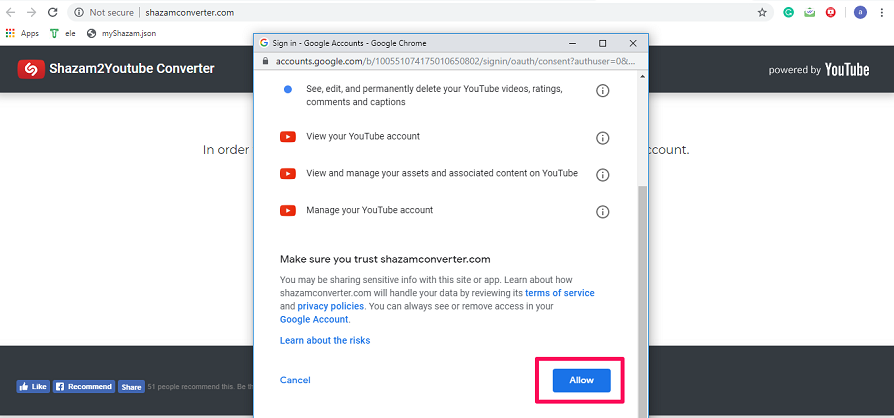Click the popup scrollbar up arrow
This screenshot has height=418, width=894.
[643, 76]
